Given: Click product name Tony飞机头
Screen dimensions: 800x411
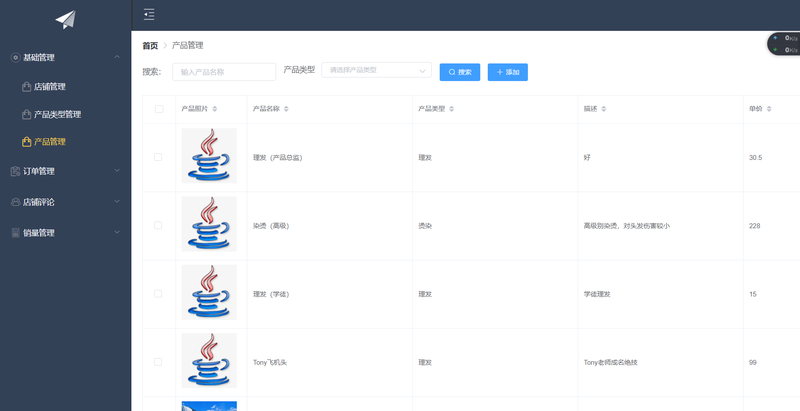Looking at the screenshot, I should (x=270, y=363).
